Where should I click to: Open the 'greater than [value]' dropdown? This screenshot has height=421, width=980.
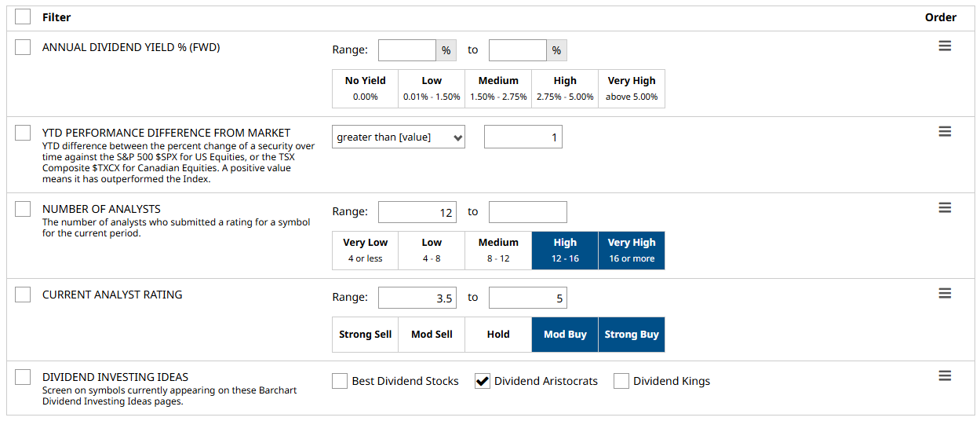pos(399,137)
